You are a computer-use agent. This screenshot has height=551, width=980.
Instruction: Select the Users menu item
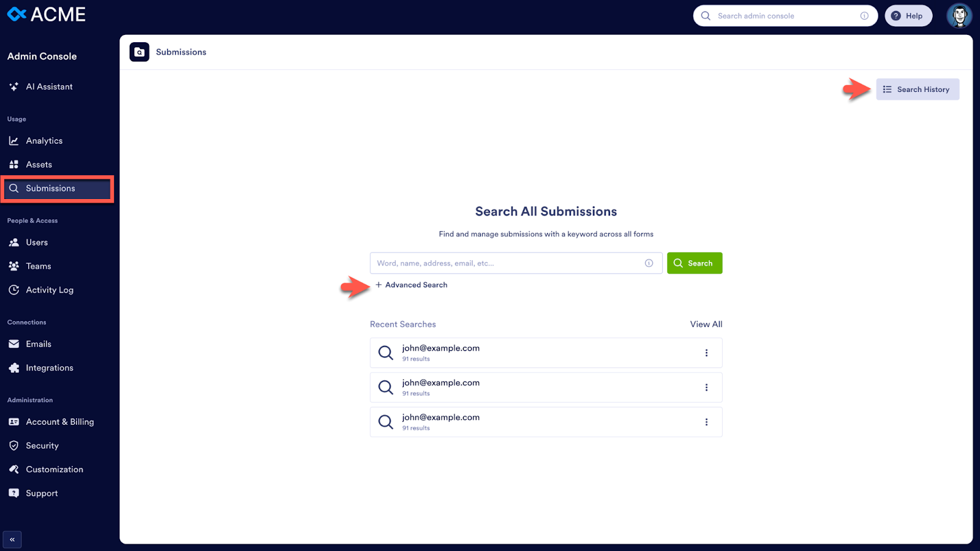[37, 242]
